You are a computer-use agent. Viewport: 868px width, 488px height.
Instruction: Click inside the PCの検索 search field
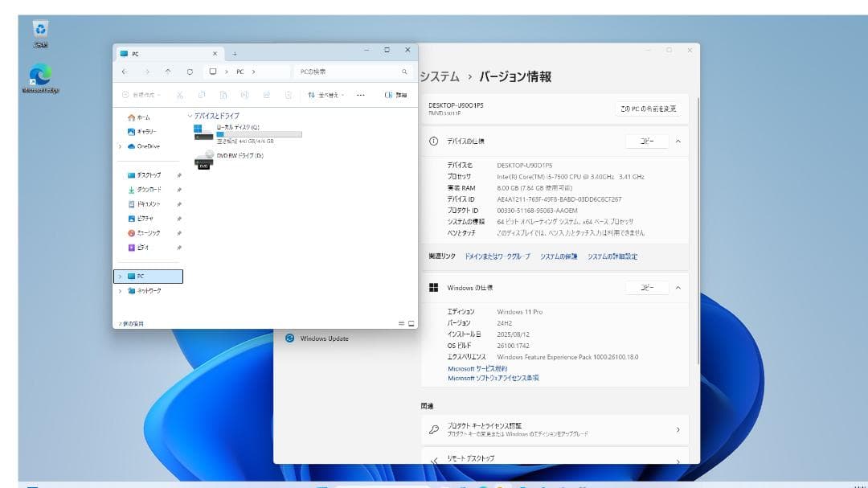(x=346, y=71)
